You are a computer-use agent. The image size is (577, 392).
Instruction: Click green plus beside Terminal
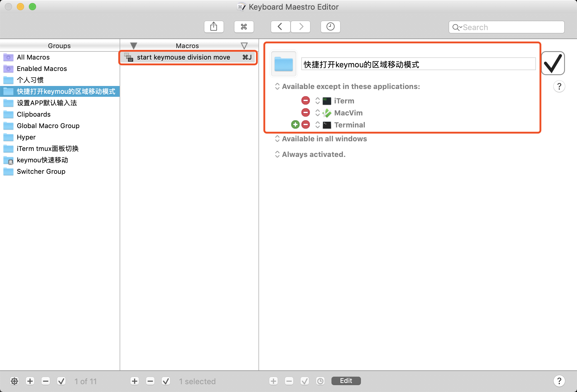pos(295,124)
